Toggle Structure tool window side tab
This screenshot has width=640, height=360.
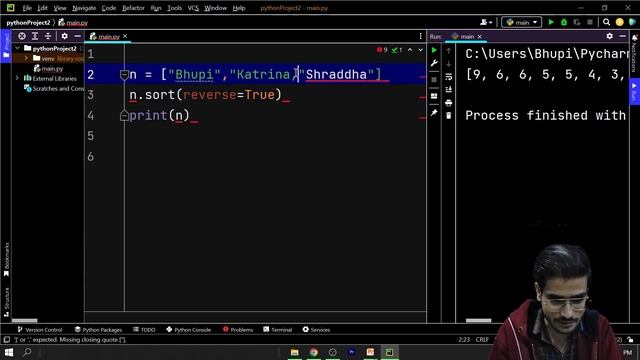tap(6, 302)
